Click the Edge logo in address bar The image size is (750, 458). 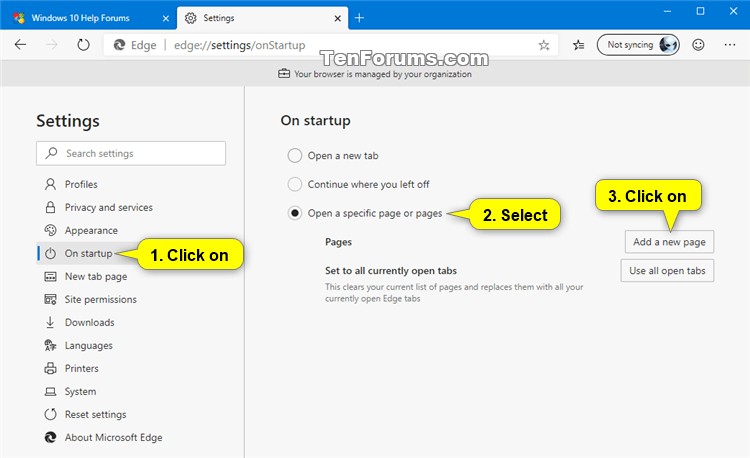coord(119,45)
